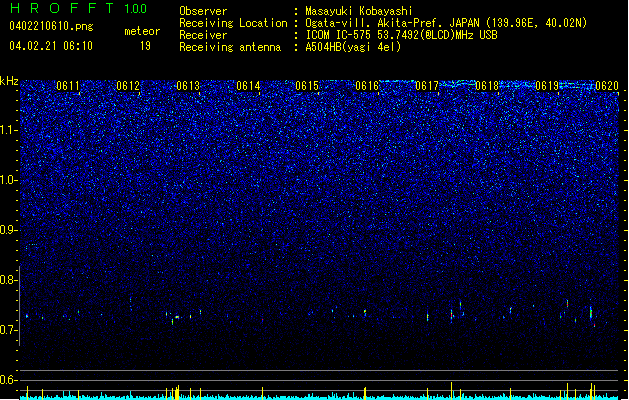
Task: Click the 0614 time marker
Action: (x=248, y=86)
